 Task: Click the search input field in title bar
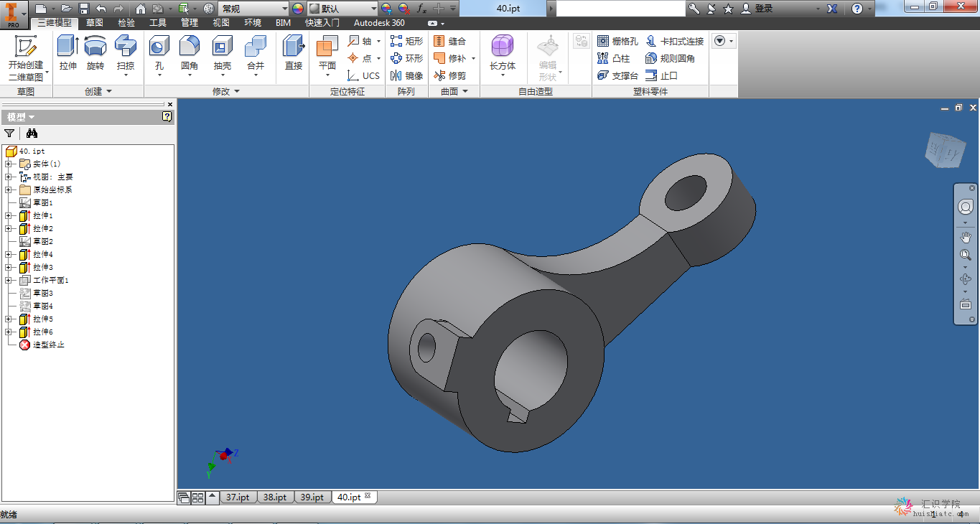click(621, 9)
